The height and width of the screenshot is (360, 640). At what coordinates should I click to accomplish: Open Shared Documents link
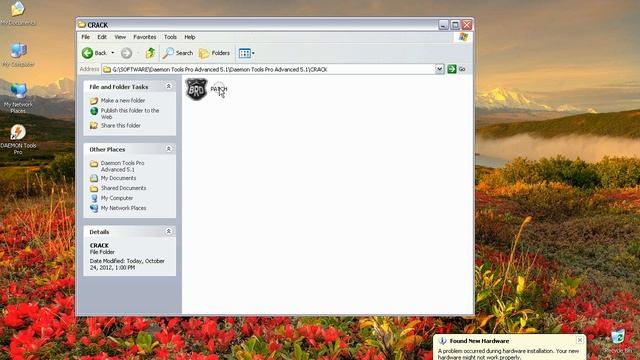[123, 188]
